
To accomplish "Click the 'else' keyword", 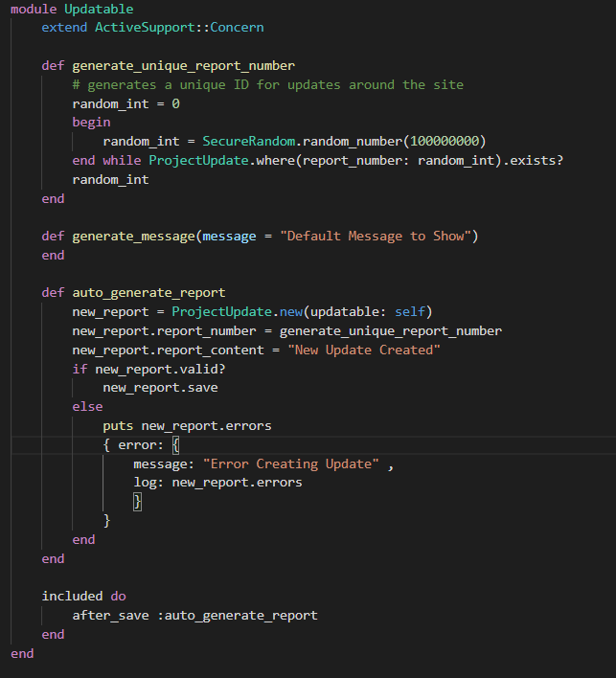I will click(87, 407).
